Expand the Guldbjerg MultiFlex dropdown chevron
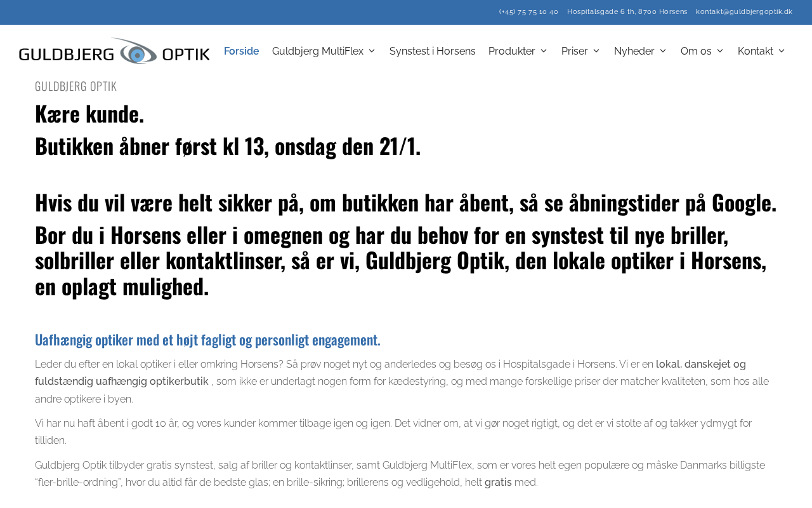 point(372,51)
